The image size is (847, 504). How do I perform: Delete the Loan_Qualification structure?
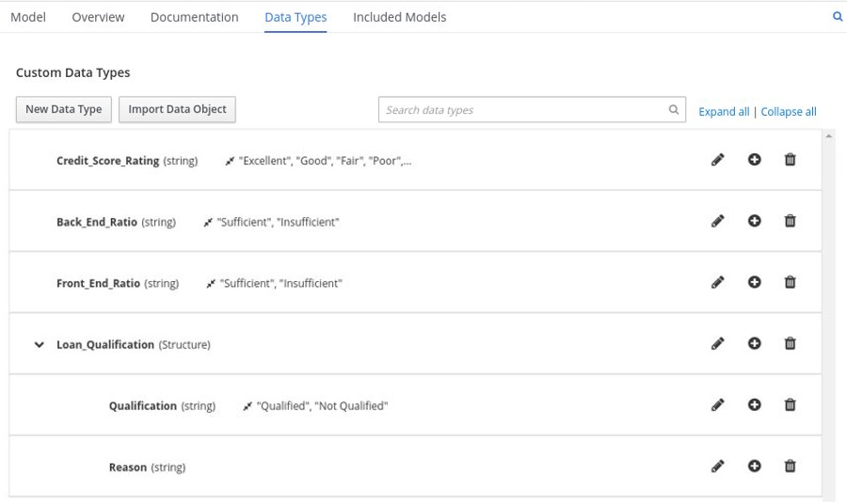click(x=790, y=344)
